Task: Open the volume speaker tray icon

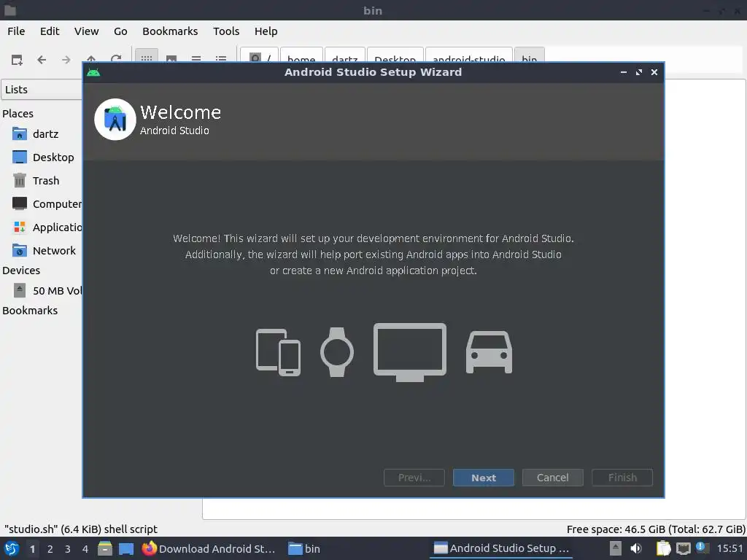Action: [636, 549]
